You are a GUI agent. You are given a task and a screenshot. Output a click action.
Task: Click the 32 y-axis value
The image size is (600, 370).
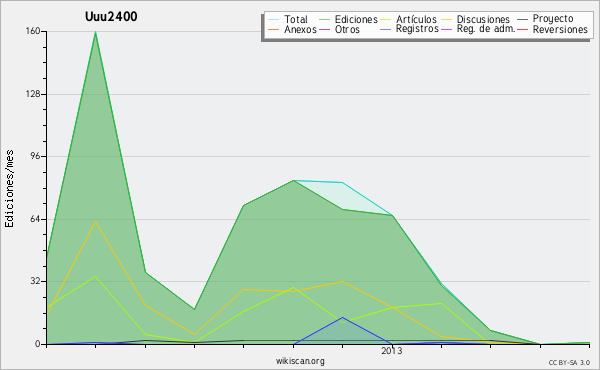pyautogui.click(x=35, y=281)
